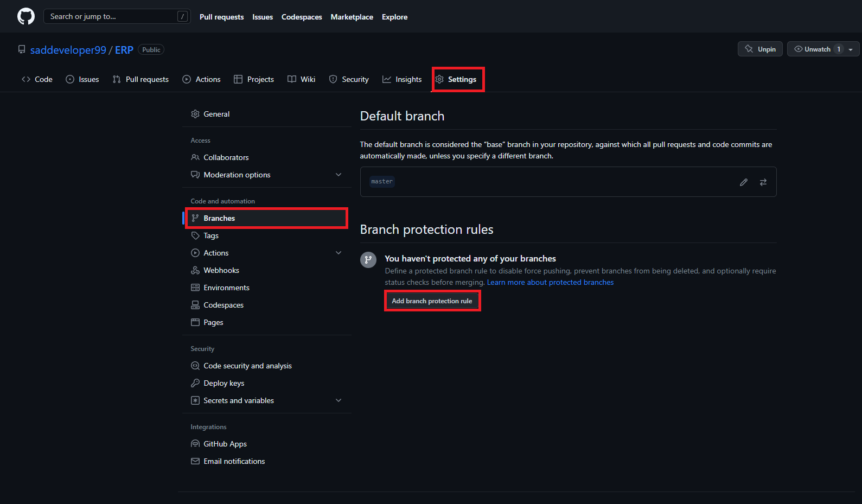The image size is (862, 504).
Task: Open the Wiki tab
Action: click(302, 79)
